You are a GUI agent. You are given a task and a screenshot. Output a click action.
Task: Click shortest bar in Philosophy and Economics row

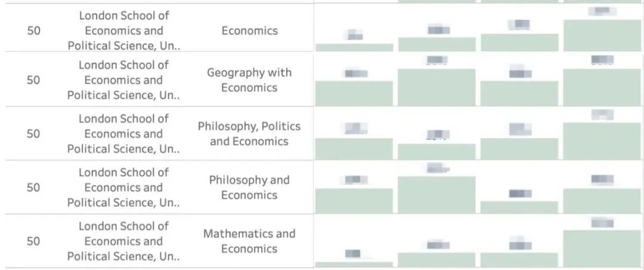tap(519, 207)
